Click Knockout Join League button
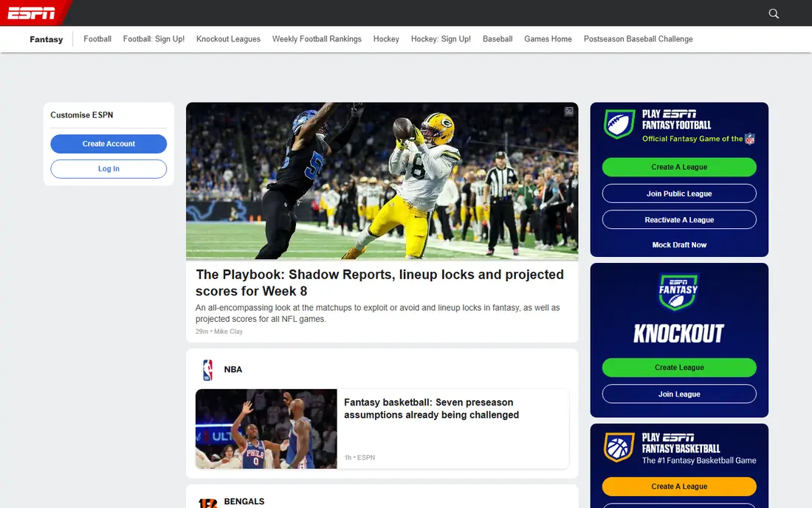 click(679, 394)
